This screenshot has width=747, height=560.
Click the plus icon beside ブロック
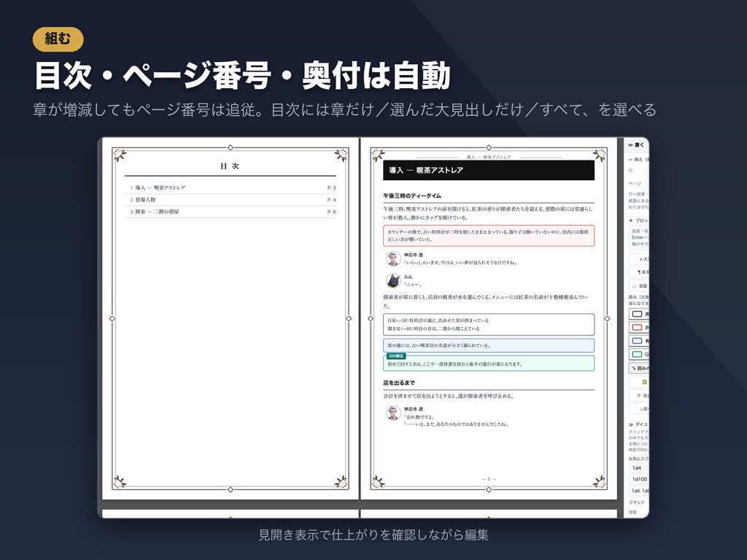pos(631,220)
